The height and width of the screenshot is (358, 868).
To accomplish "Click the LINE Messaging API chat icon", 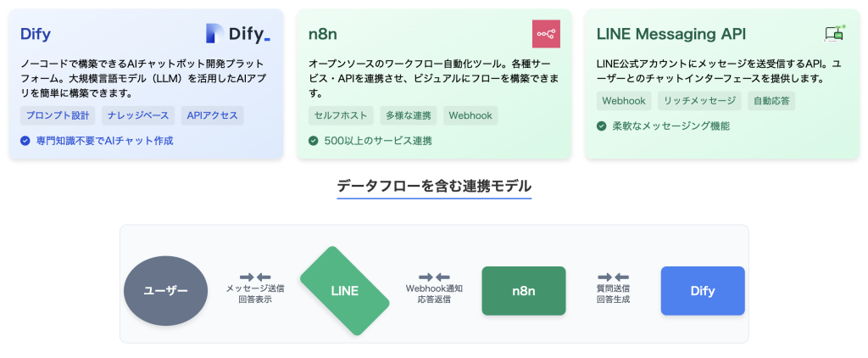I will click(834, 34).
